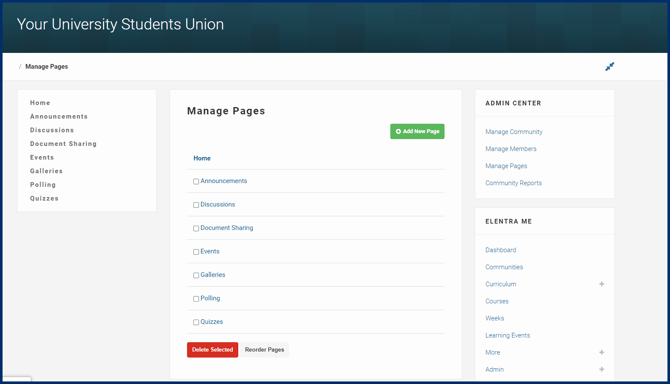This screenshot has width=670, height=384.
Task: Open Polling in left navigation
Action: click(43, 185)
